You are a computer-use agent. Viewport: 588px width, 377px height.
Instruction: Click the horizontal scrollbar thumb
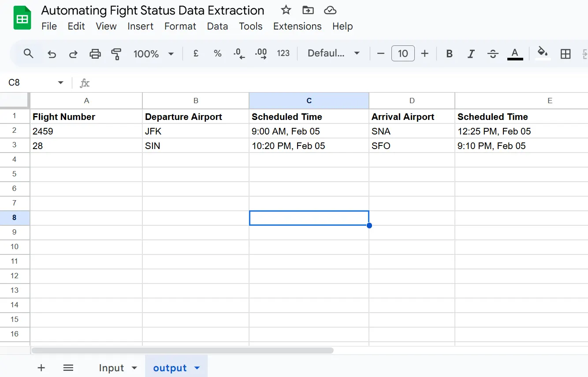click(182, 351)
